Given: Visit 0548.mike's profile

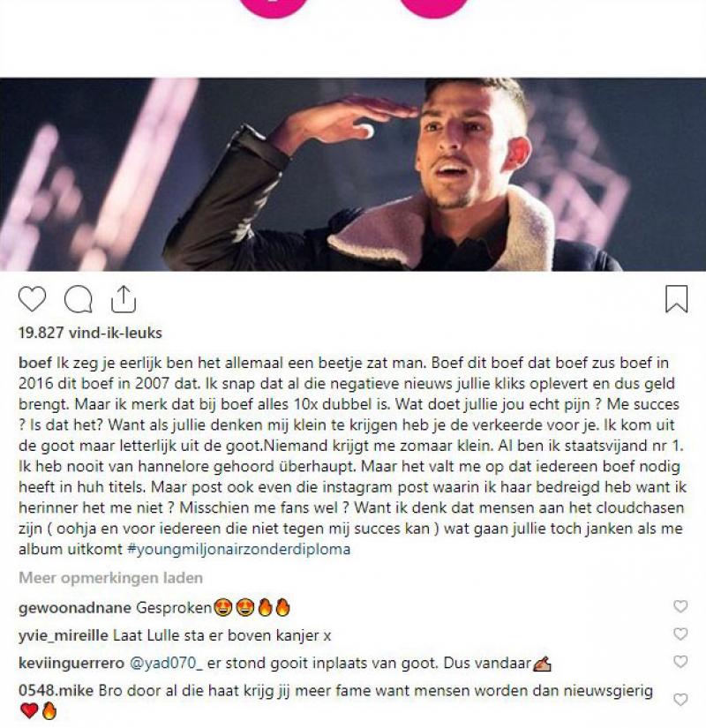Looking at the screenshot, I should point(56,691).
